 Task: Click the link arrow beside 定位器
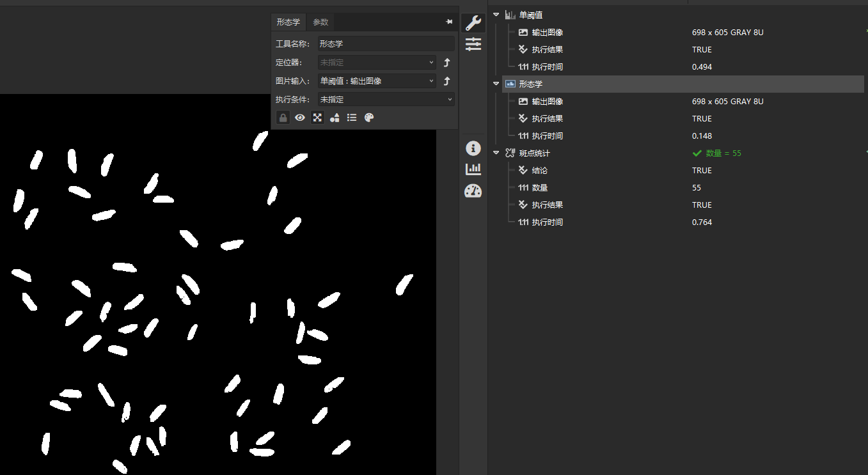447,63
